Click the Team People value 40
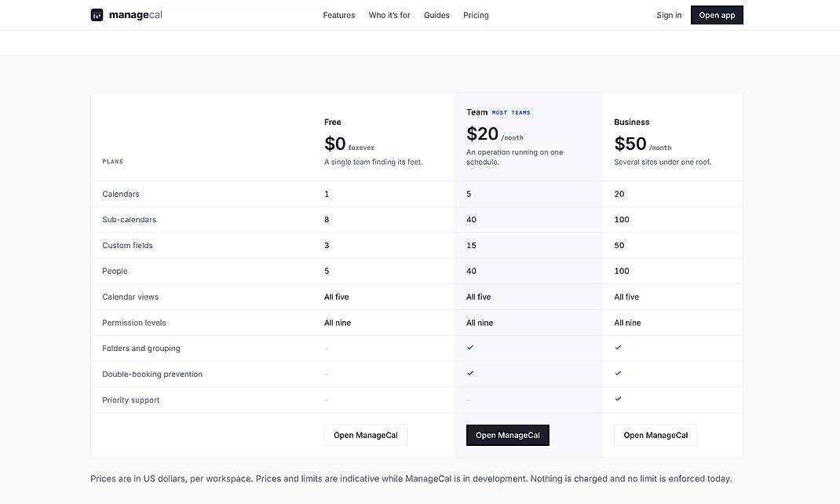The width and height of the screenshot is (840, 504). coord(471,271)
